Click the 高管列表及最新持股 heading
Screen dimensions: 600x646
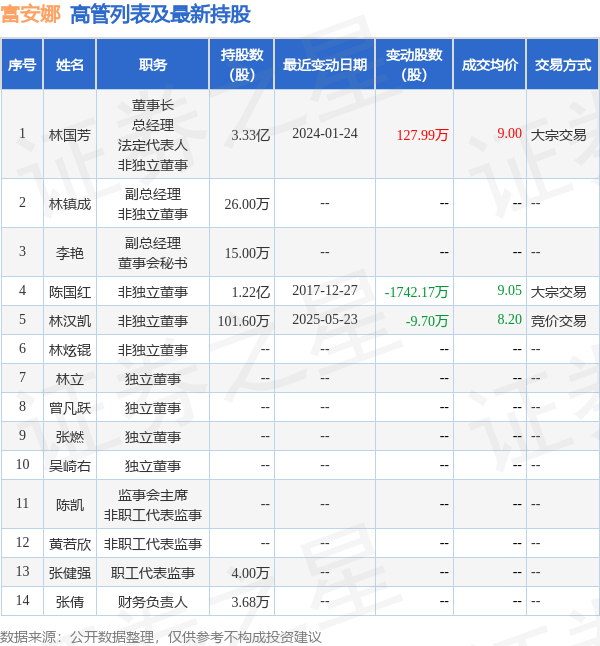point(160,14)
